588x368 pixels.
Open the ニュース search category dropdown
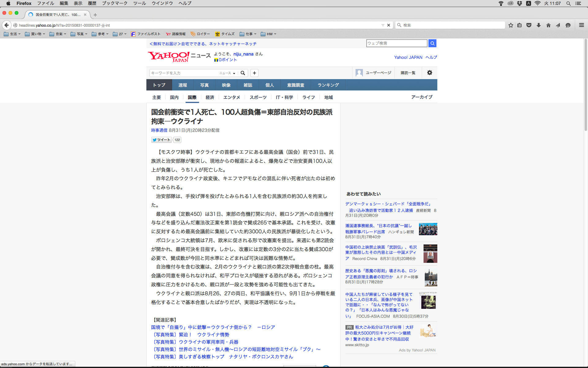227,73
